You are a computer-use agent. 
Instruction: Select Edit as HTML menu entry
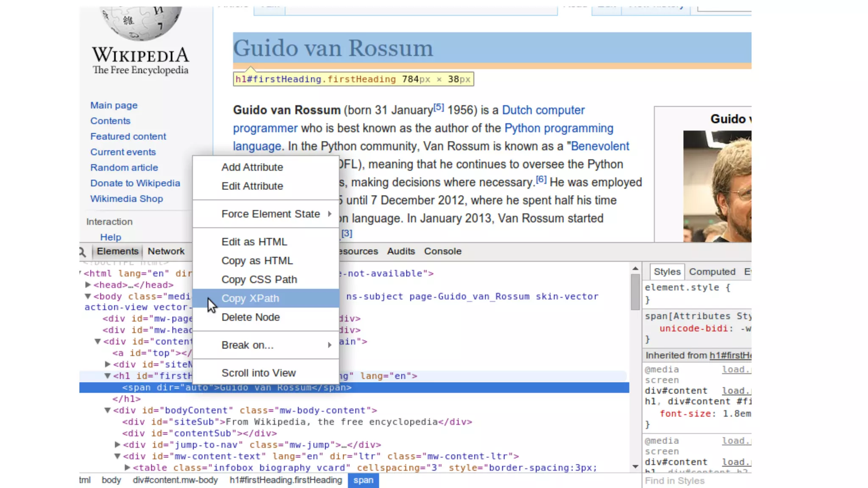pyautogui.click(x=254, y=242)
